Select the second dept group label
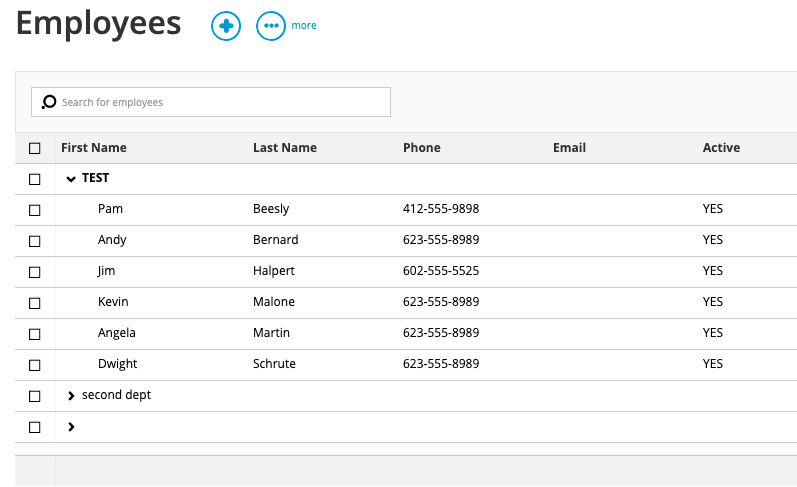Screen dimensions: 797x487 [116, 394]
